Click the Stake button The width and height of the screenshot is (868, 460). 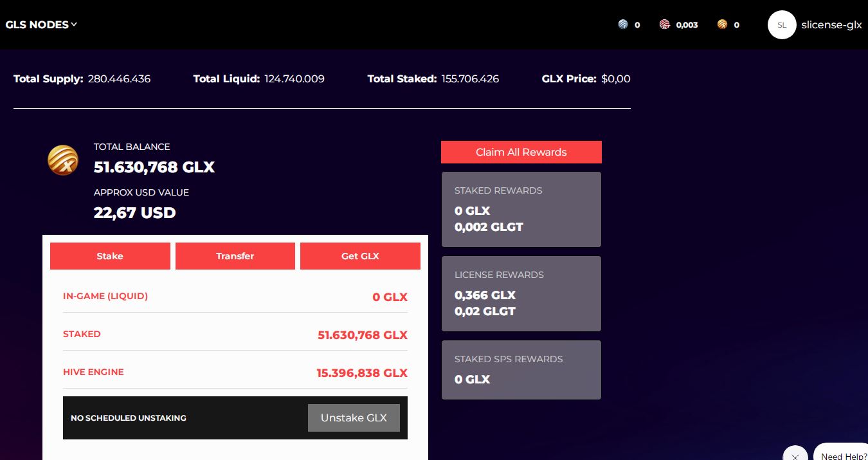110,256
